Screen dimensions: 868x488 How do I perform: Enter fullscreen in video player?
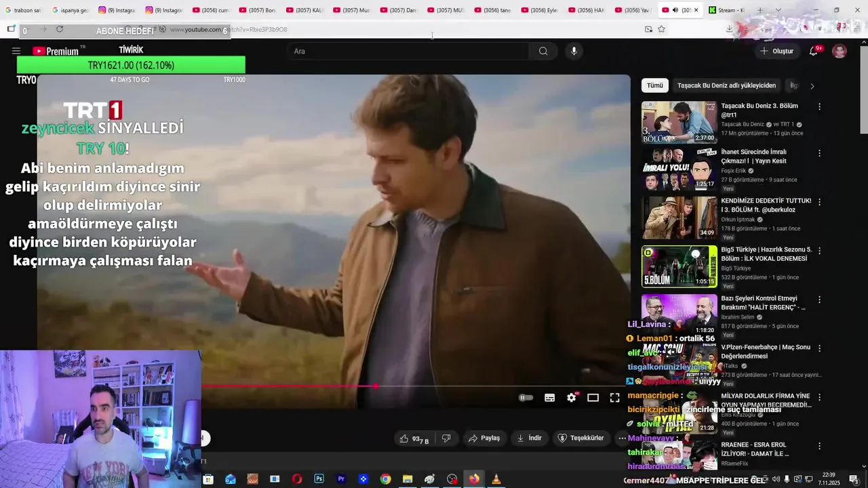(614, 398)
